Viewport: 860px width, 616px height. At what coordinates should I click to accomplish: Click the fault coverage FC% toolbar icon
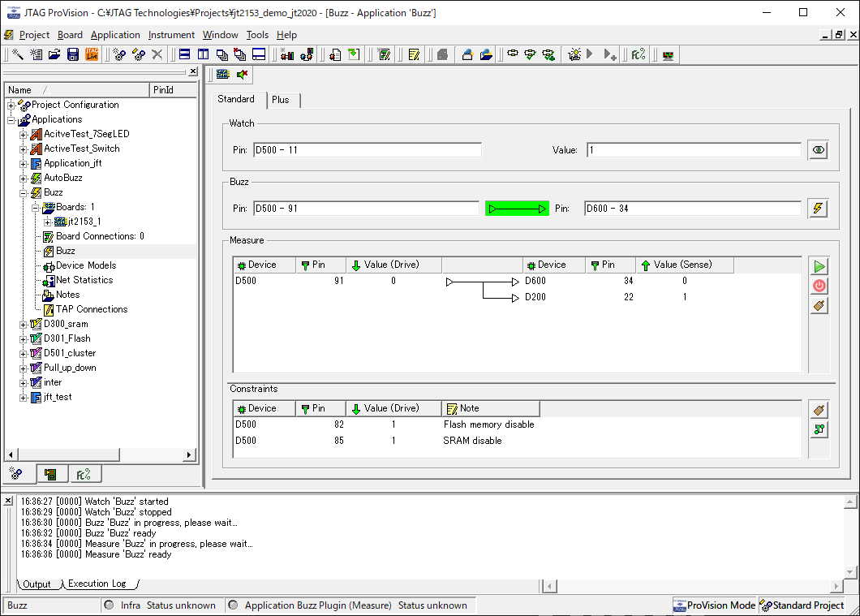point(638,54)
